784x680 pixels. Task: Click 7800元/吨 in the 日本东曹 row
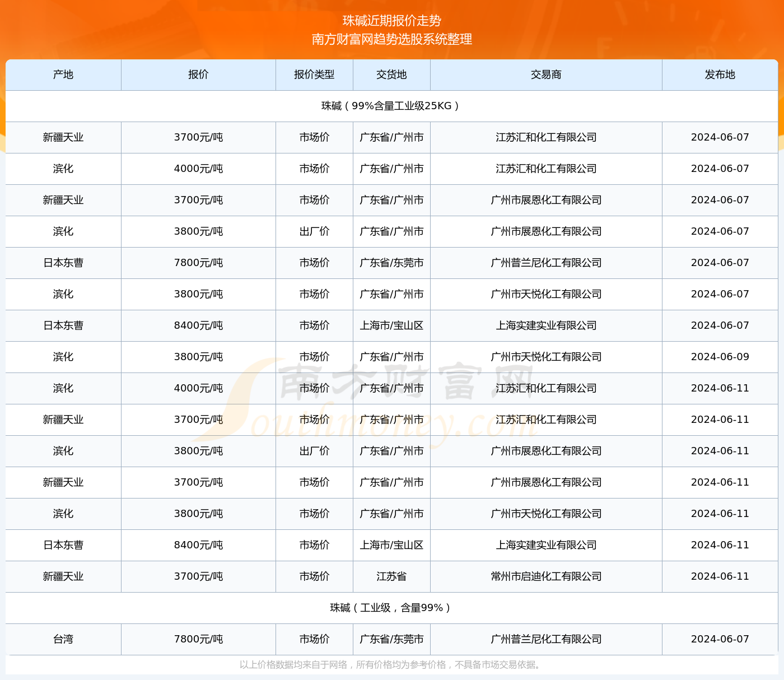point(198,263)
